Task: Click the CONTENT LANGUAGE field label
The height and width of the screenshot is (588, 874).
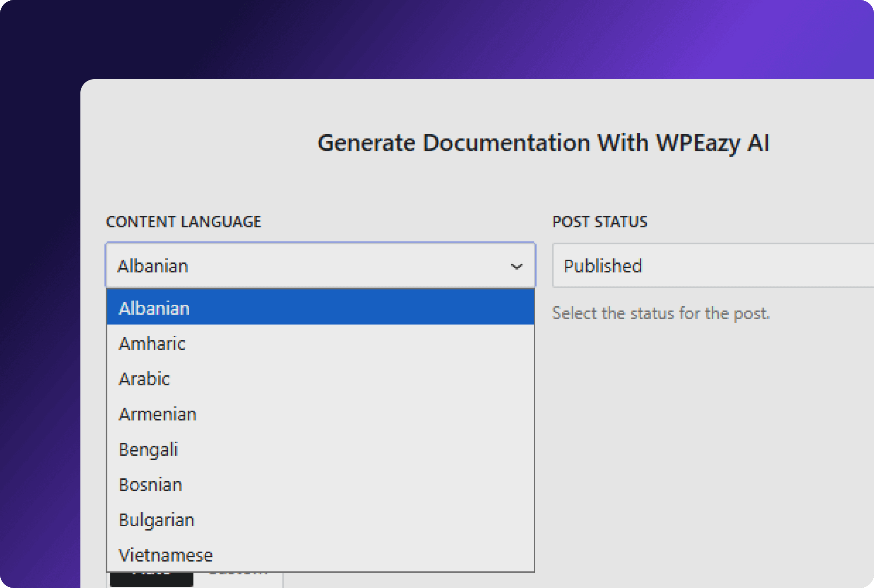Action: 183,222
